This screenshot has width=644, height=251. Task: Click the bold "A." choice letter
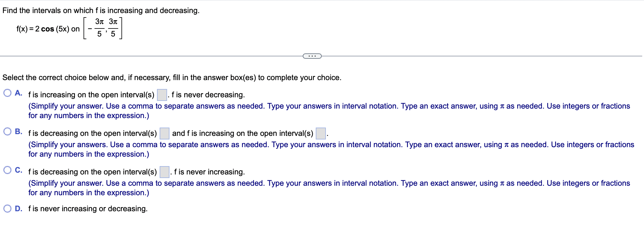point(18,93)
